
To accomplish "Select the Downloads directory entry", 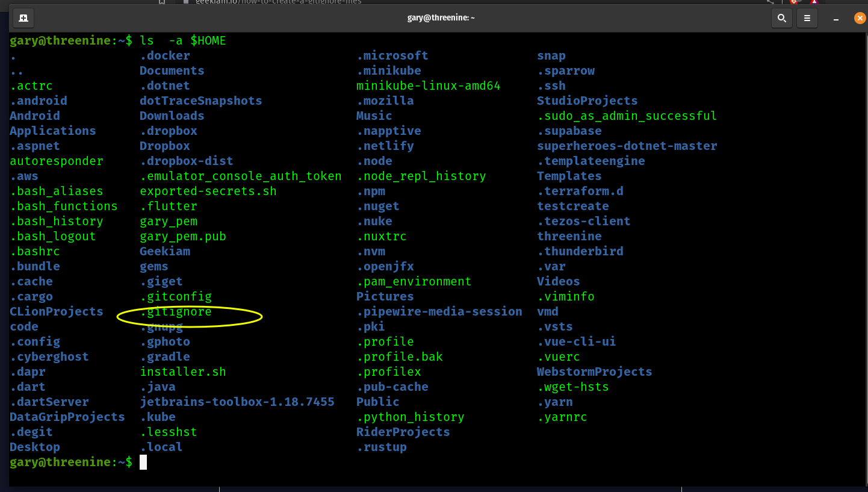I will 172,116.
